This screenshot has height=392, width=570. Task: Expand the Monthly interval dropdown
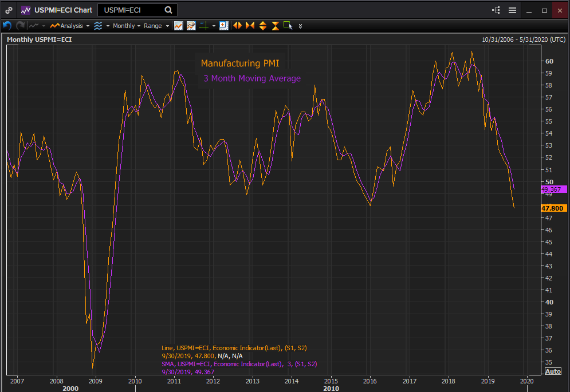(x=126, y=26)
